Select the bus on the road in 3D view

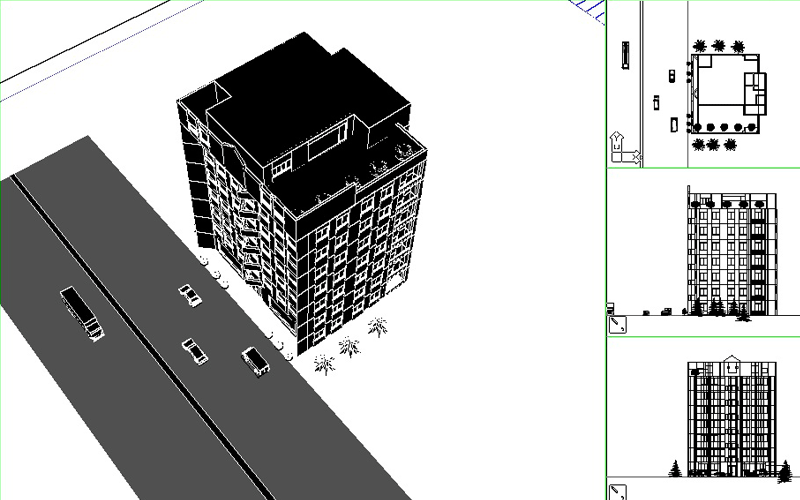[82, 313]
